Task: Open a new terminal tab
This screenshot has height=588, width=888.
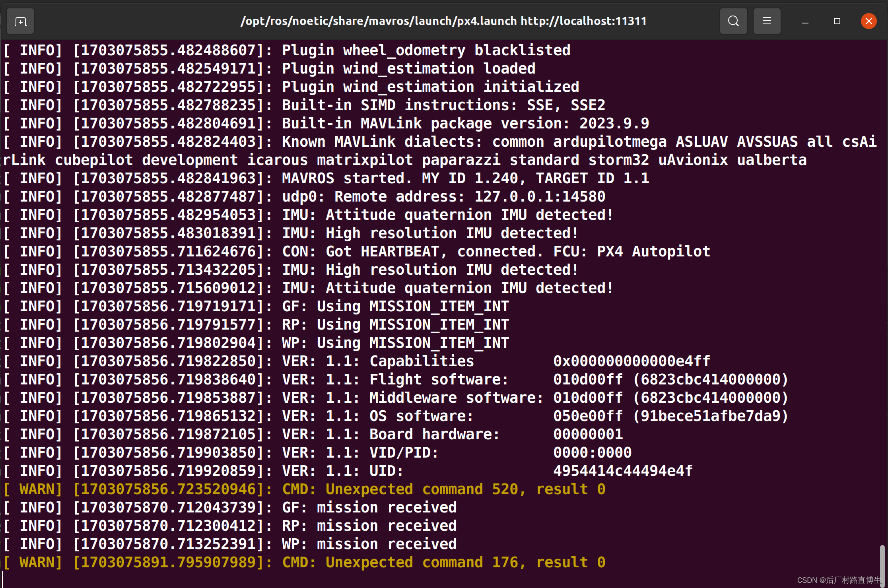Action: point(20,21)
